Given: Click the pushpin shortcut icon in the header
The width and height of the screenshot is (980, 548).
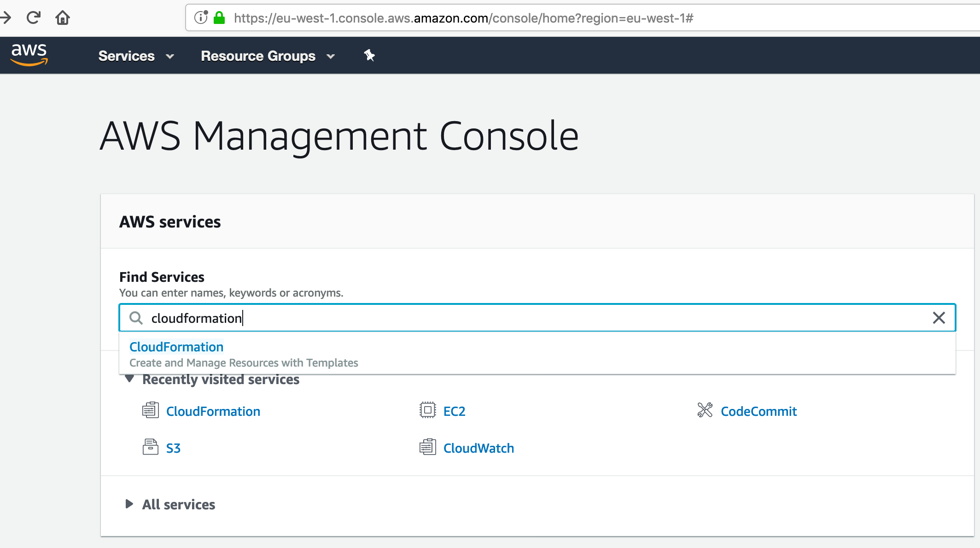Looking at the screenshot, I should (369, 56).
